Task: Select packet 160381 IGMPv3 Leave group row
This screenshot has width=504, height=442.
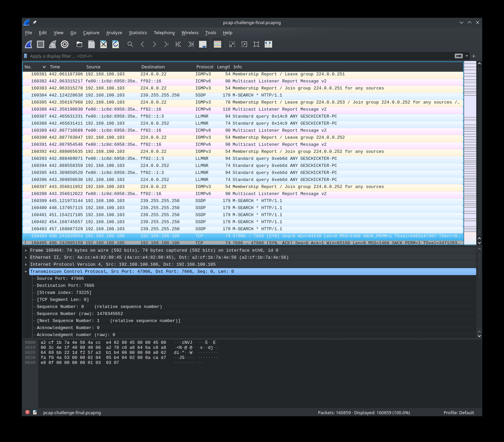Action: (243, 74)
